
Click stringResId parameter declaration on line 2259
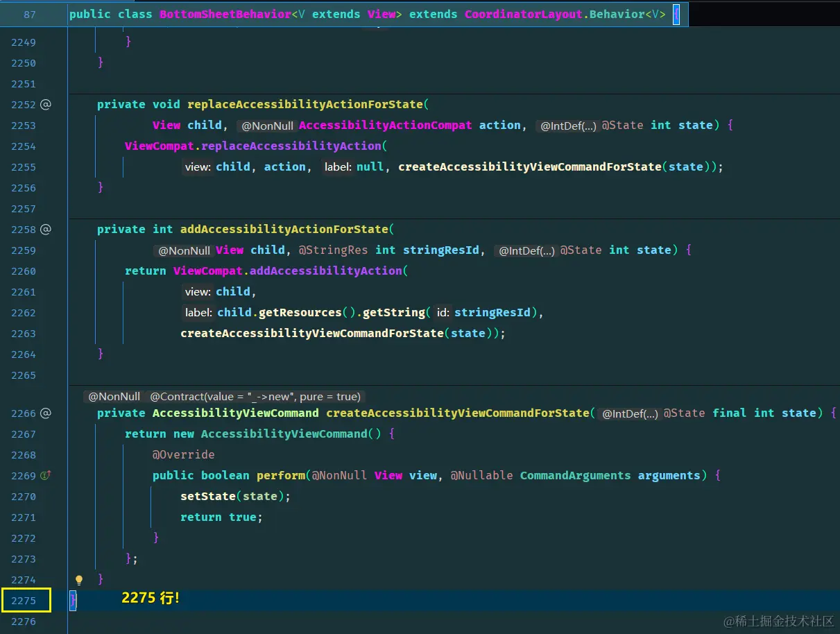click(441, 250)
